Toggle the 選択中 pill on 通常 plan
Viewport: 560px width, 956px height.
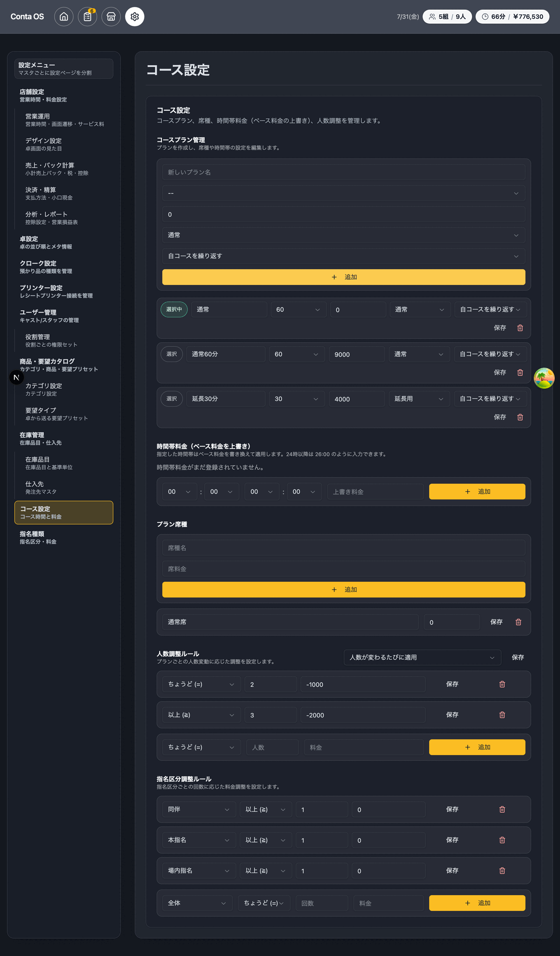[174, 309]
